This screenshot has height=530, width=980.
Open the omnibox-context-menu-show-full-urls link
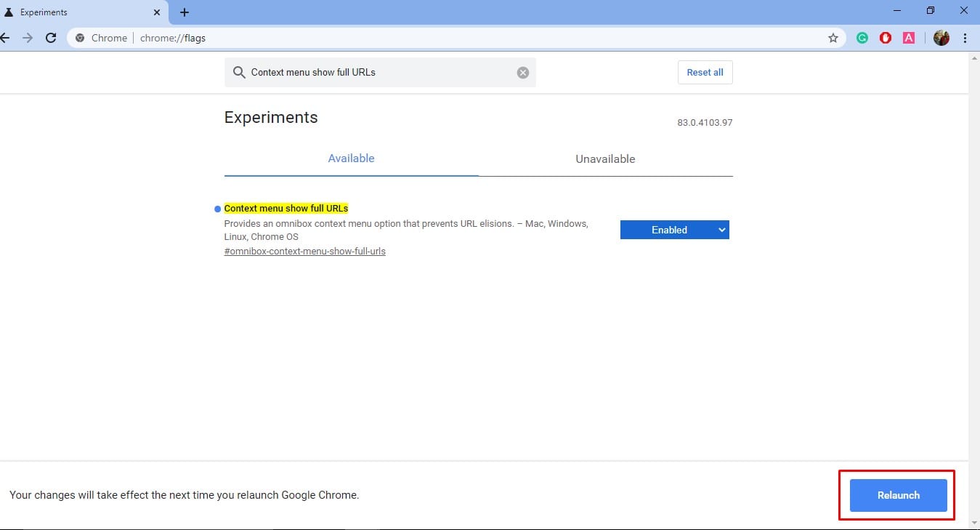coord(304,251)
